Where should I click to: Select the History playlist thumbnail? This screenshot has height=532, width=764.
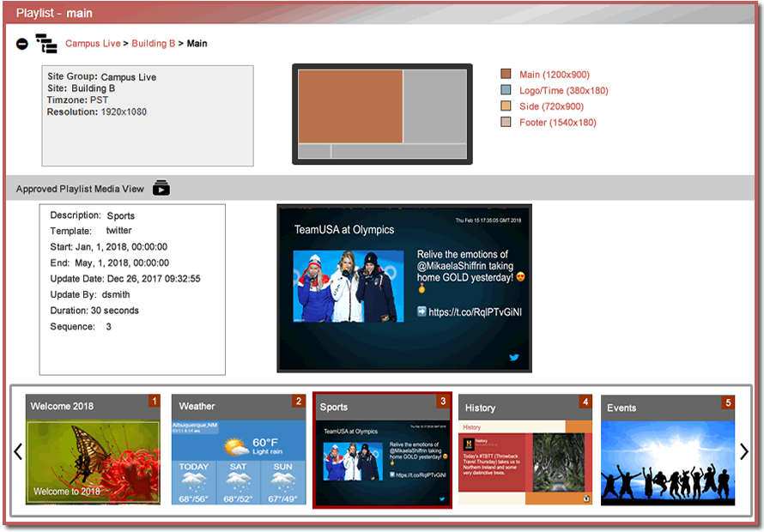[x=525, y=449]
